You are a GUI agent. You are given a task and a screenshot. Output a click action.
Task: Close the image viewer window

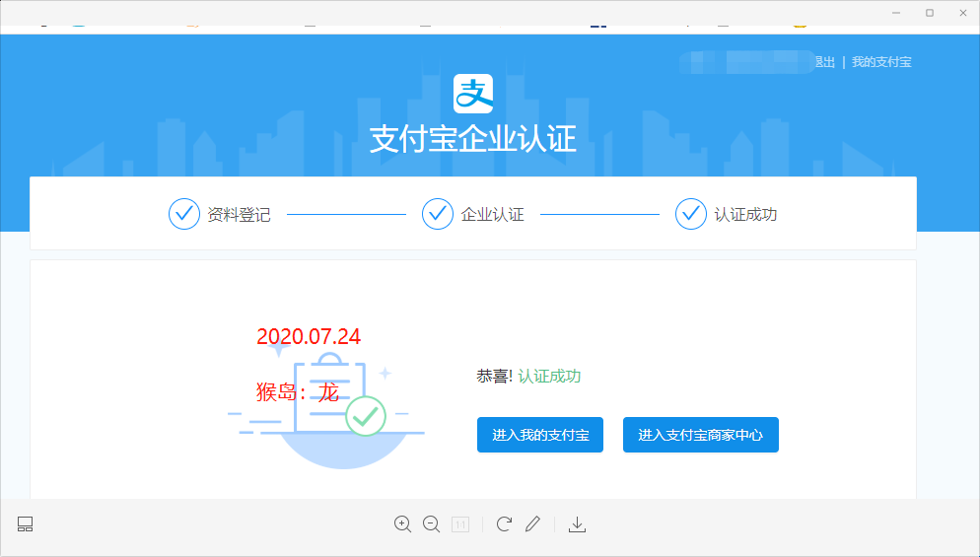click(x=963, y=13)
